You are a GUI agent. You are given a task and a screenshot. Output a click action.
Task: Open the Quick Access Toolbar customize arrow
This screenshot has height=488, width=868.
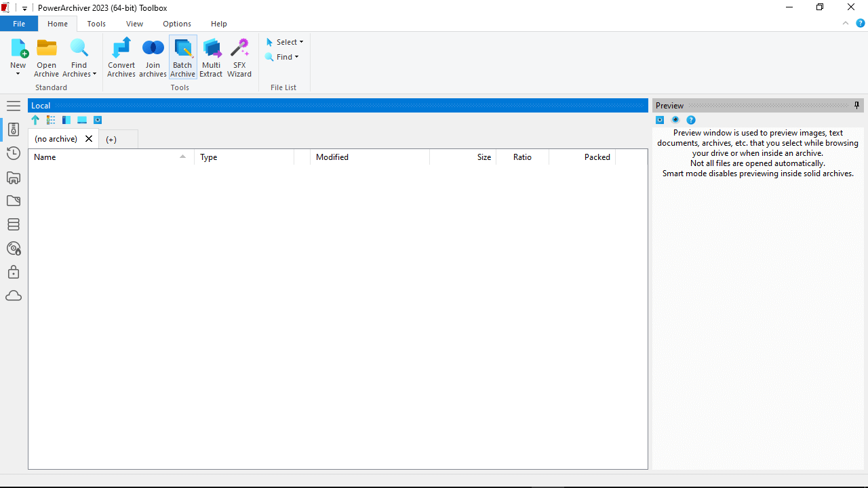[x=24, y=8]
